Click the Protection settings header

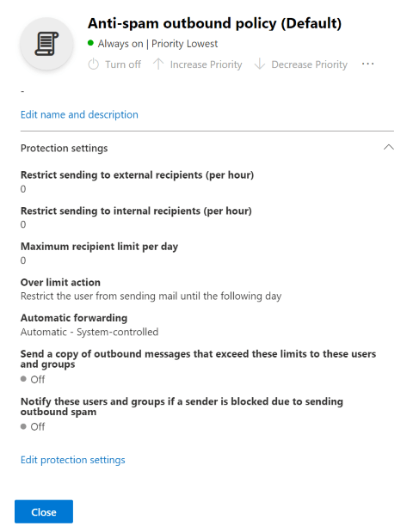pos(65,149)
